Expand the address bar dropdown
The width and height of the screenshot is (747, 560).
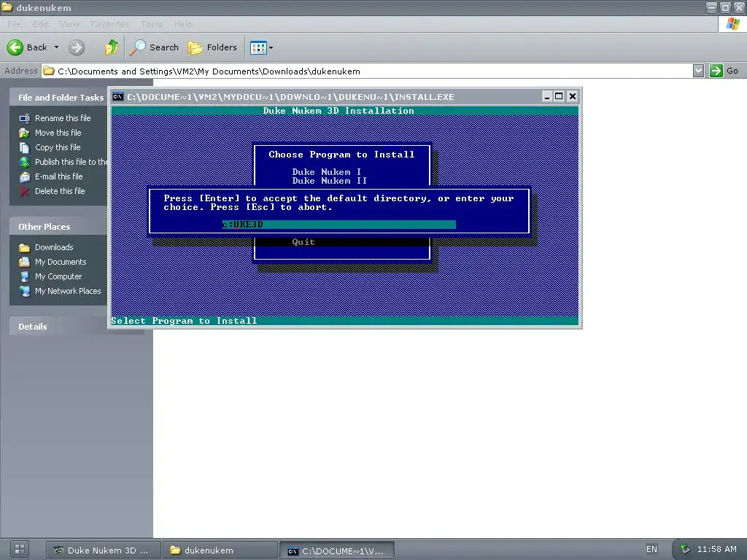coord(698,71)
